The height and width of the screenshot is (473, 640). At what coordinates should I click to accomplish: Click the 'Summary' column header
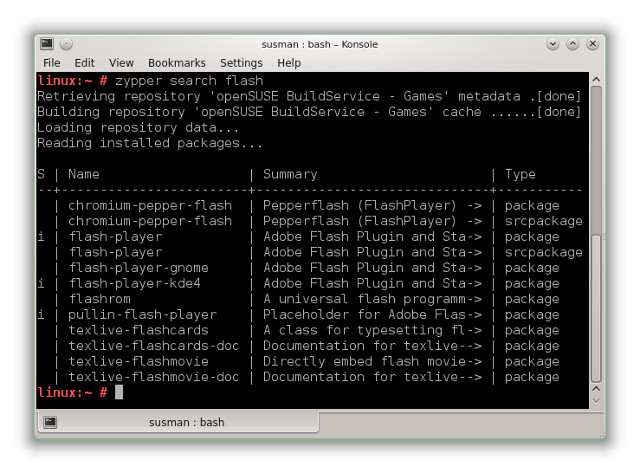pyautogui.click(x=290, y=174)
